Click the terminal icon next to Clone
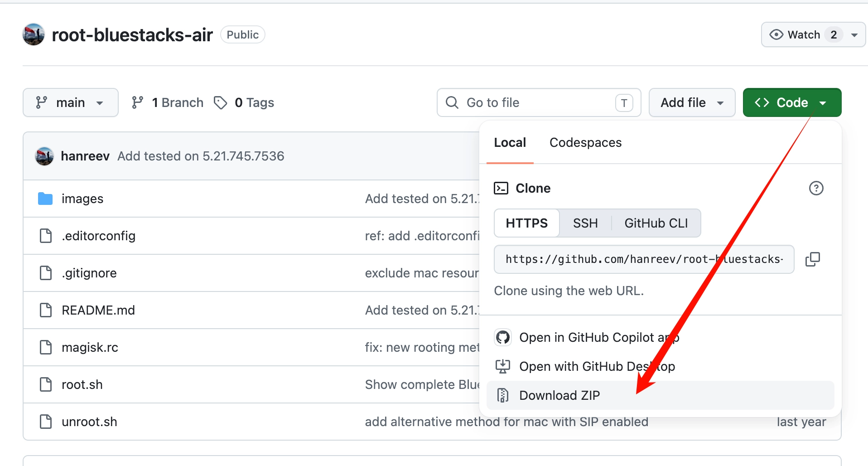868x466 pixels. point(501,188)
